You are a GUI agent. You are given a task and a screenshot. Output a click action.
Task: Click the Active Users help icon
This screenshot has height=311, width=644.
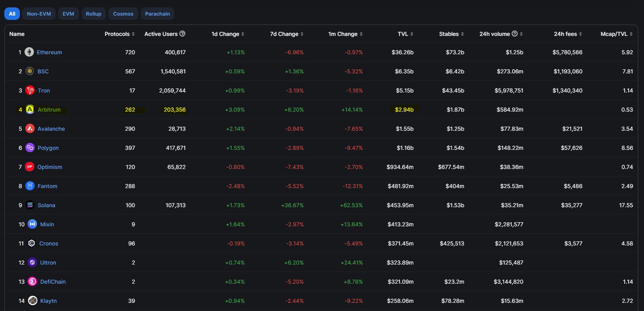tap(182, 34)
